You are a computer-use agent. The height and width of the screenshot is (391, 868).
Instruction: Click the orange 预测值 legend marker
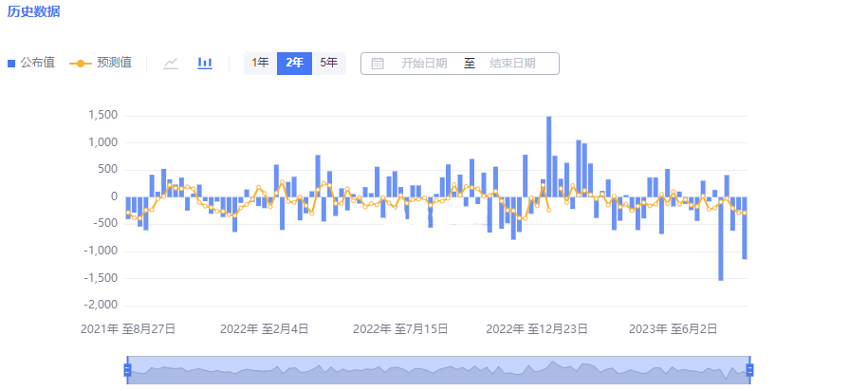pos(81,64)
